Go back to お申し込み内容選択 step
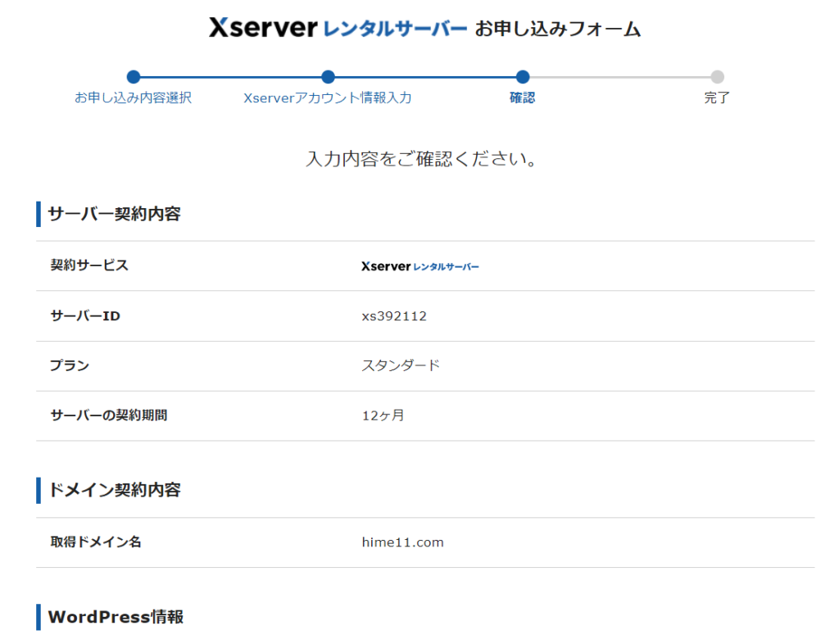 (x=134, y=98)
